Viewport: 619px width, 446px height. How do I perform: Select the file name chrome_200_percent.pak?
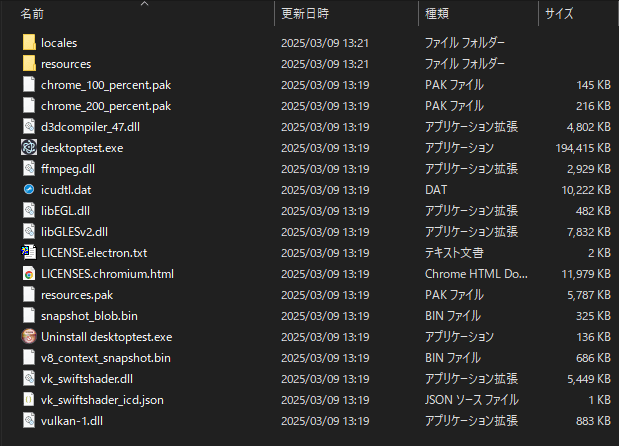106,106
